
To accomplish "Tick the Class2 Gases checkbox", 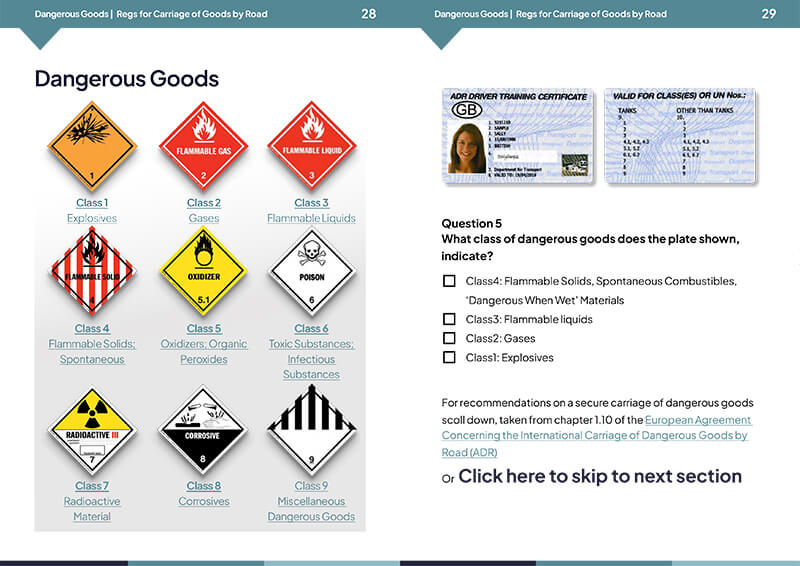I will tap(449, 338).
